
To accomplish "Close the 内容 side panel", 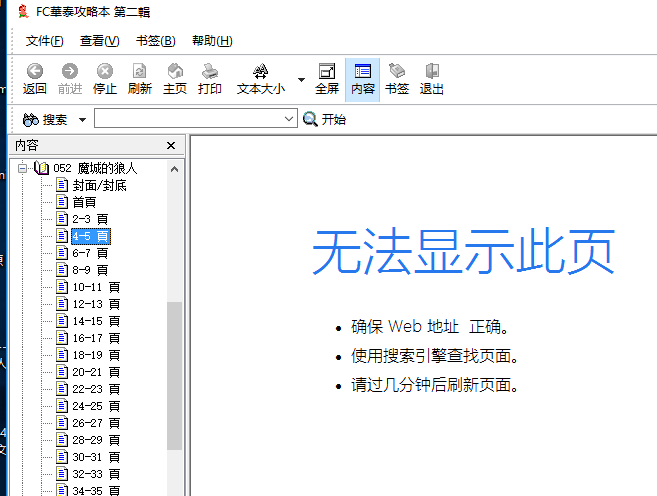I will tap(171, 146).
